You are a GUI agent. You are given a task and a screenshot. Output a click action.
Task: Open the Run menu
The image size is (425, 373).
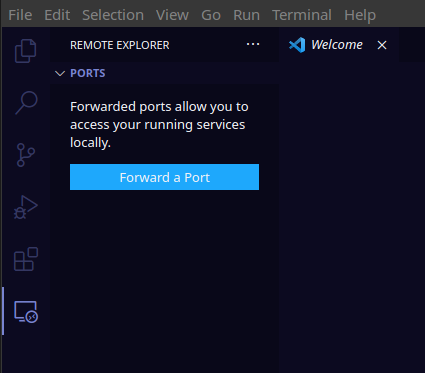pyautogui.click(x=246, y=15)
